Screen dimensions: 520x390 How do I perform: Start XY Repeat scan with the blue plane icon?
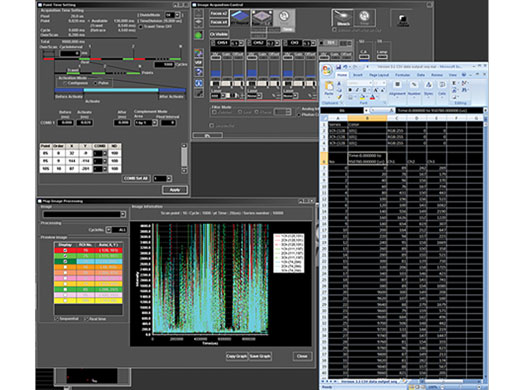pyautogui.click(x=240, y=18)
